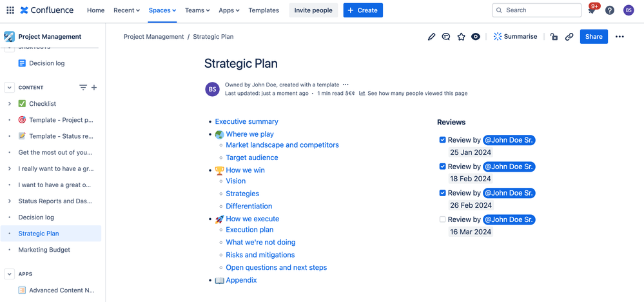Open the comment speech bubble icon

click(445, 37)
